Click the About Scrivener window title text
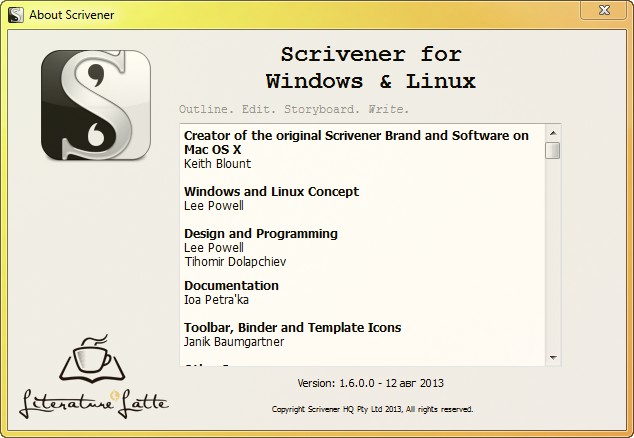The width and height of the screenshot is (634, 438). 72,15
